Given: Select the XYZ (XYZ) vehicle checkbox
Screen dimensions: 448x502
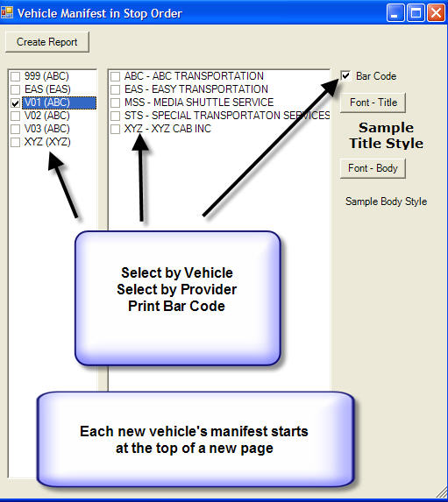Looking at the screenshot, I should click(x=16, y=142).
